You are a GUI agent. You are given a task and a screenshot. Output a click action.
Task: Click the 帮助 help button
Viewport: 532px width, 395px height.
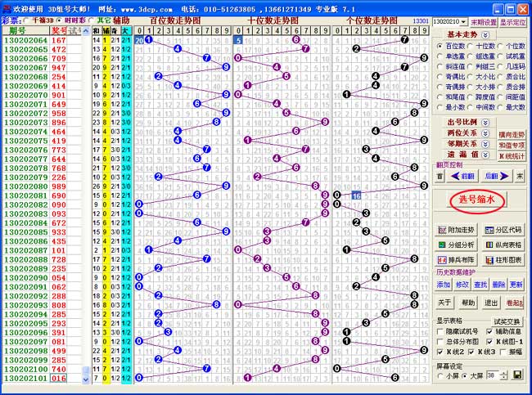click(468, 303)
